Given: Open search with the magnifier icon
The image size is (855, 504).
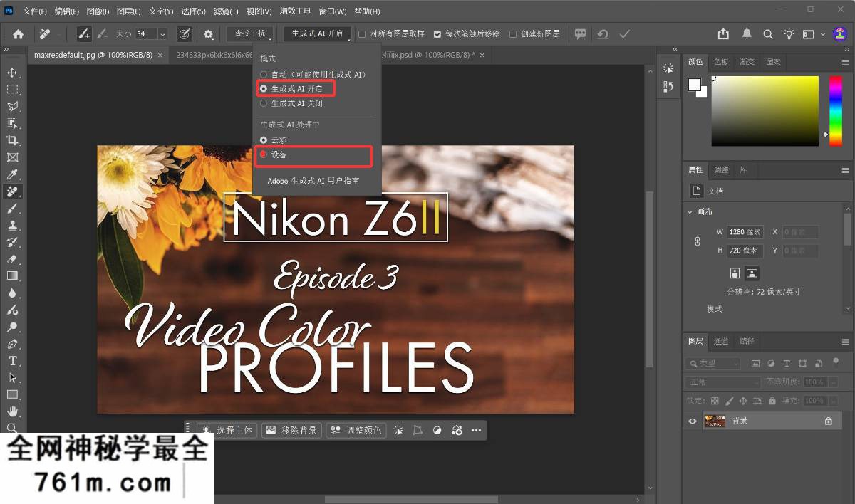Looking at the screenshot, I should coord(768,33).
